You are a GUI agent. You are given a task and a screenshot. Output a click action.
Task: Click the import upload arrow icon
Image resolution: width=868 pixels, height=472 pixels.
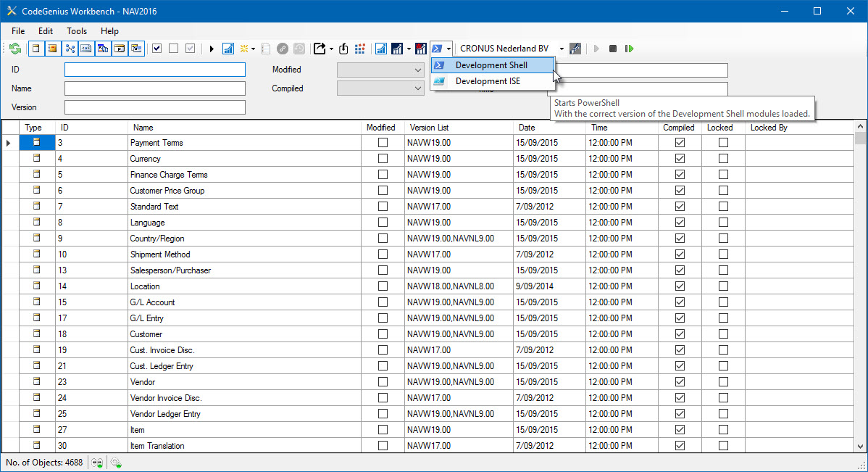click(x=343, y=49)
